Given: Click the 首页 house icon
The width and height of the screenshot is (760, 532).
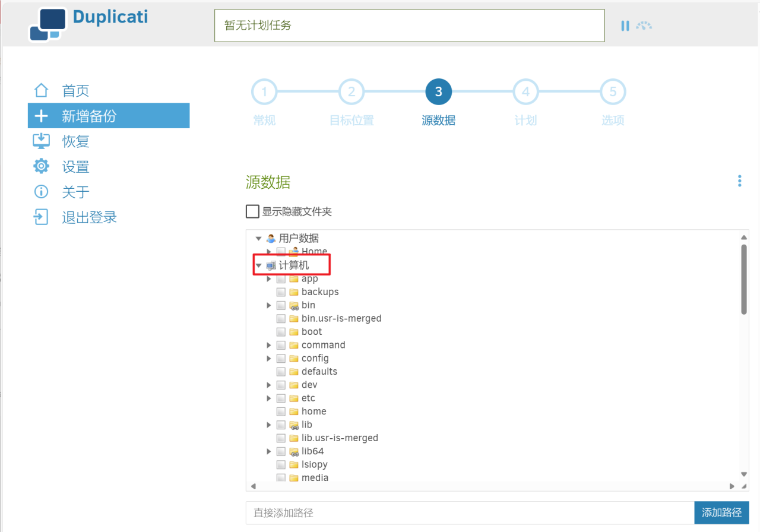Looking at the screenshot, I should 41,90.
